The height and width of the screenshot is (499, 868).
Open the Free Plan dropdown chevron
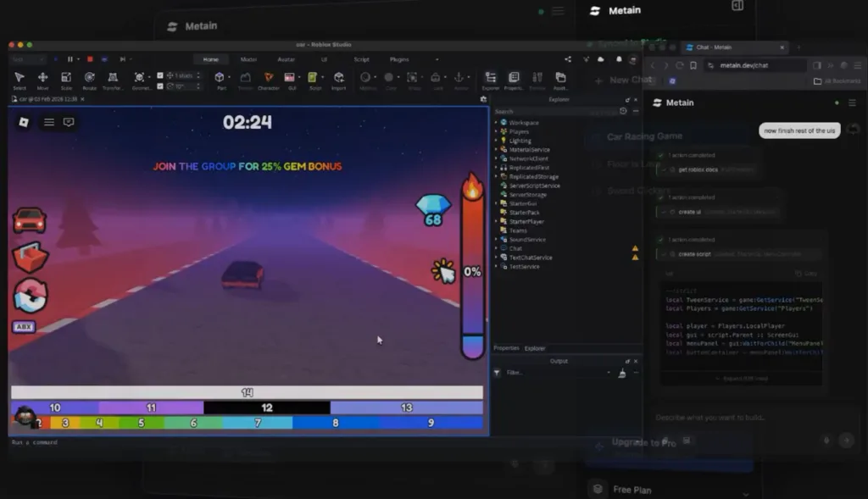(746, 494)
